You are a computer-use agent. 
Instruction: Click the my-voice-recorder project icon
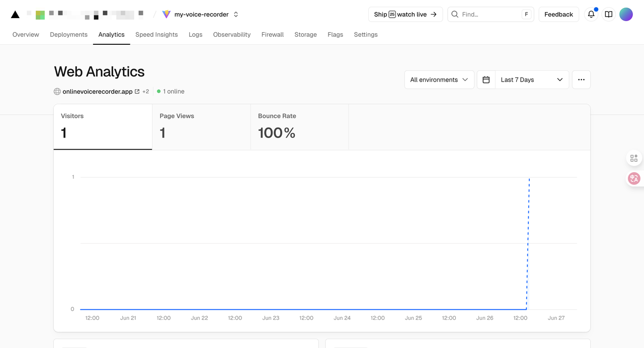coord(167,15)
